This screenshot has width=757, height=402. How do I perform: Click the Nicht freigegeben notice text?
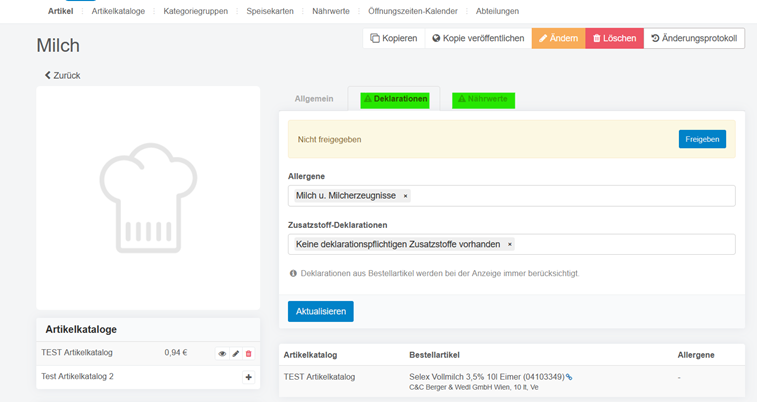click(x=329, y=139)
